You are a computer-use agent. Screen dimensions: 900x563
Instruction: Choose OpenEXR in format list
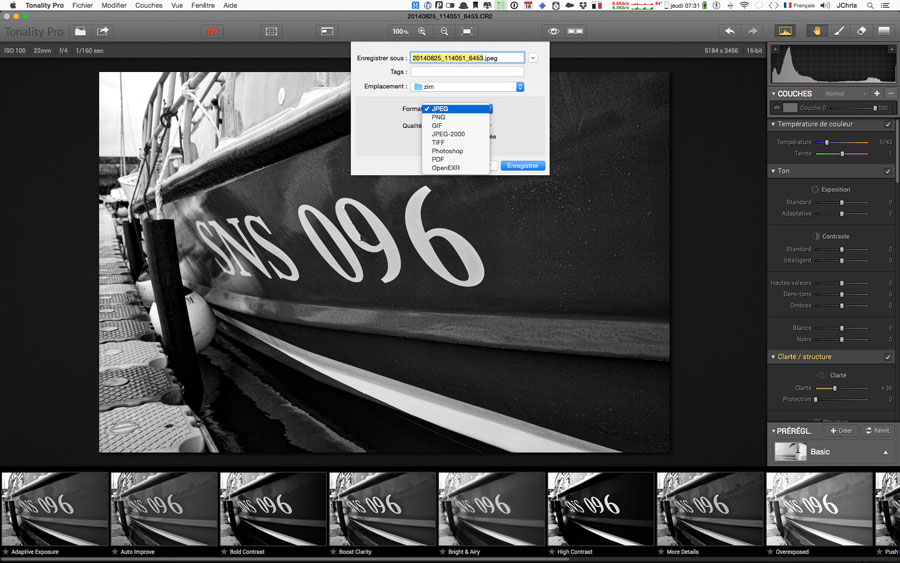click(456, 168)
